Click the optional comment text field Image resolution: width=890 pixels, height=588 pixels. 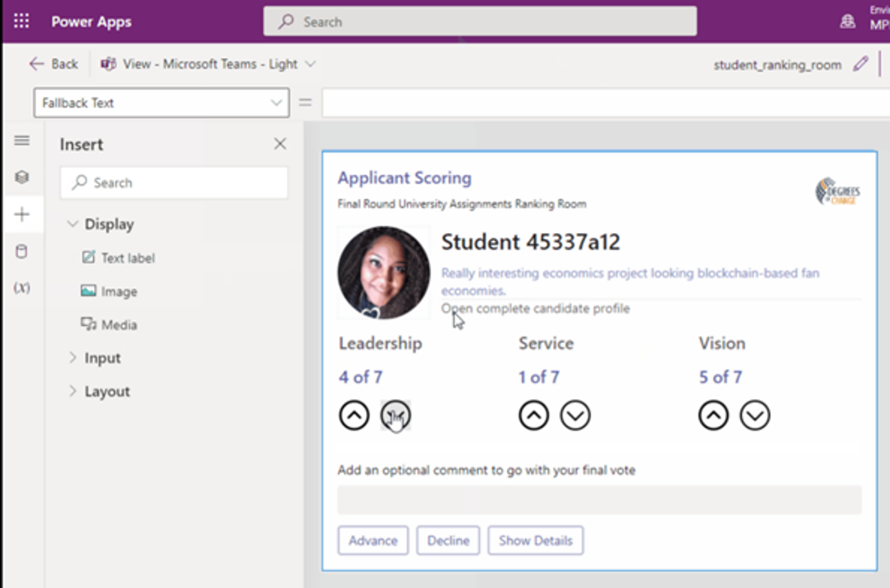[599, 500]
